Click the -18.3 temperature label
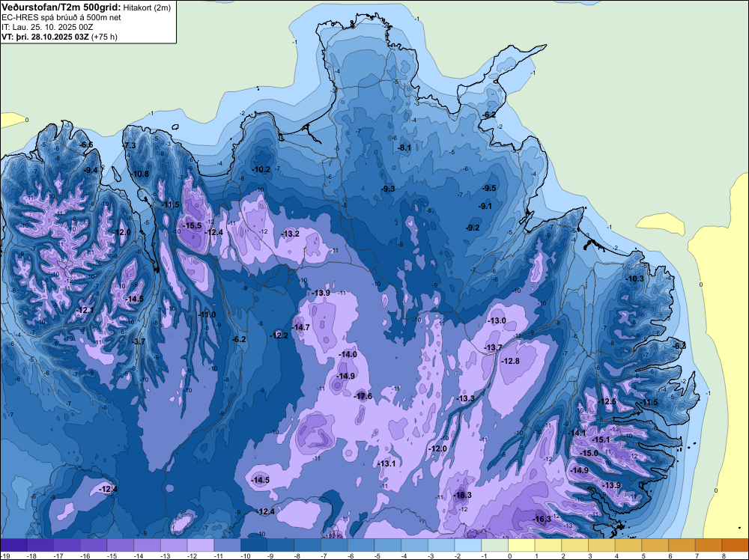 462,495
